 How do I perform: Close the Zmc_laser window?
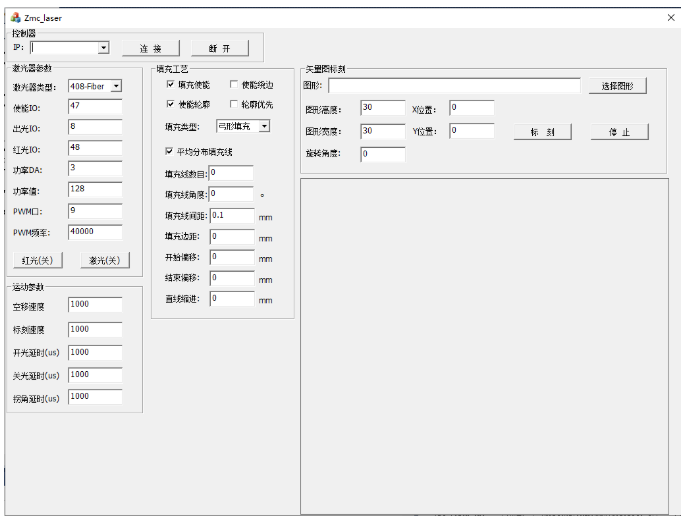pos(671,18)
